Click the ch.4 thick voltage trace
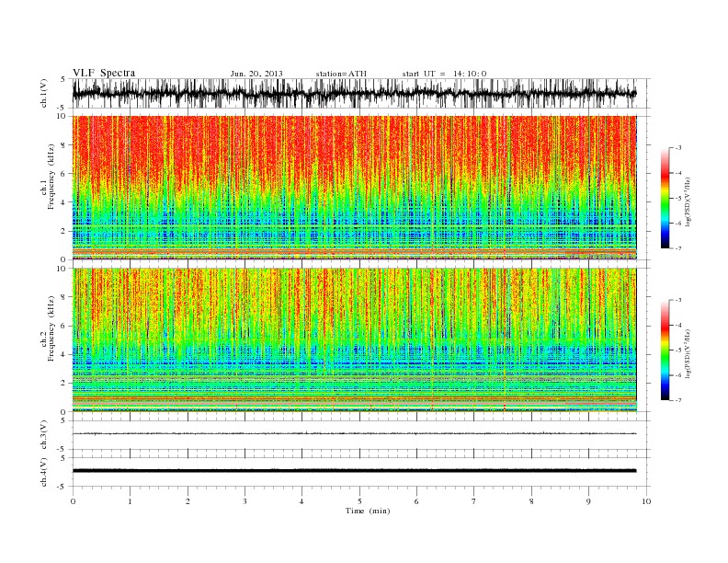The height and width of the screenshot is (563, 728). pos(354,471)
